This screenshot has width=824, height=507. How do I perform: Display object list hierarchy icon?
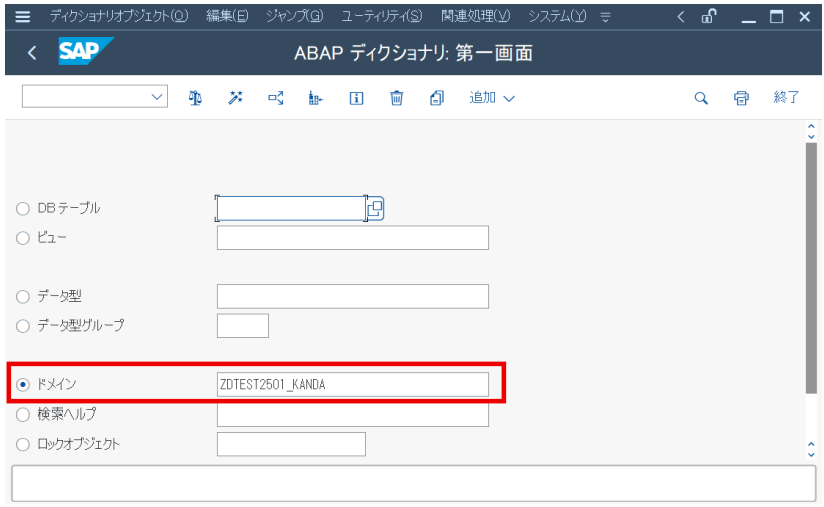[x=316, y=98]
